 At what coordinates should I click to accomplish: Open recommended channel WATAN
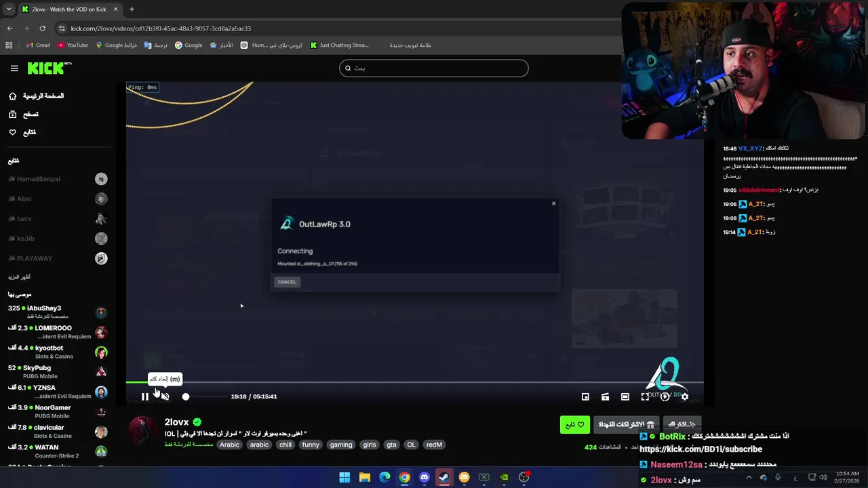coord(58,451)
